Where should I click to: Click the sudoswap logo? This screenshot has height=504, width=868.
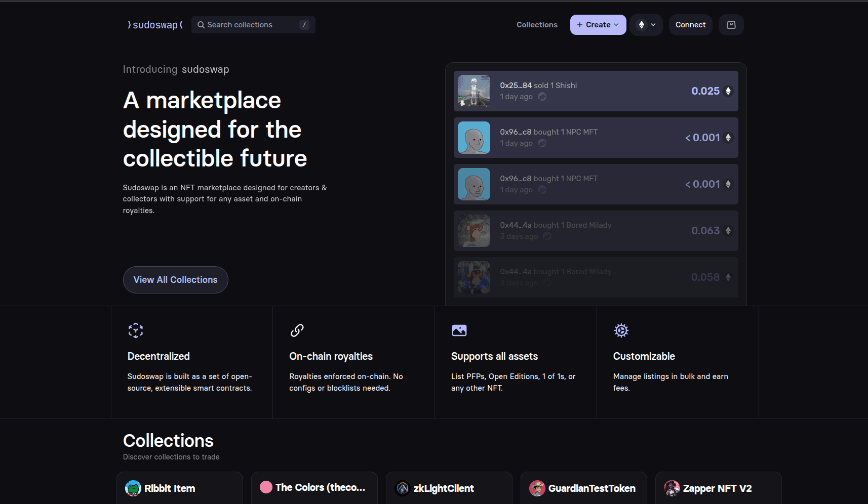point(155,25)
